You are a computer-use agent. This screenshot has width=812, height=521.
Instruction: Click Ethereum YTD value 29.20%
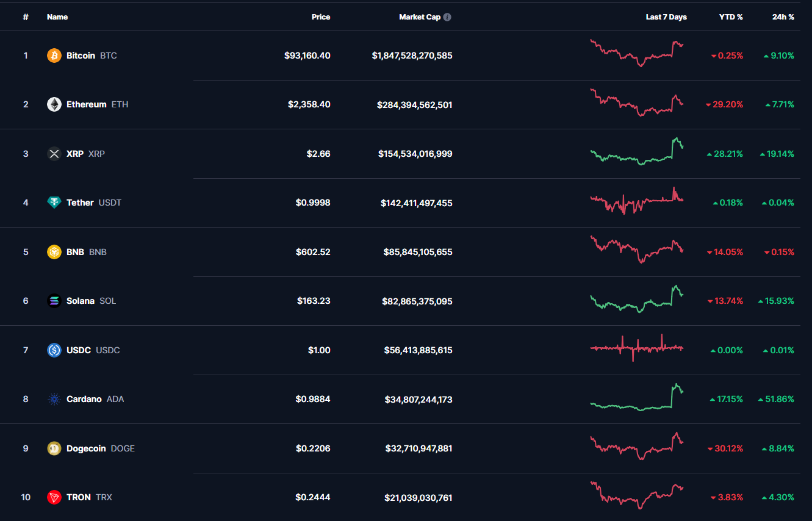click(724, 104)
